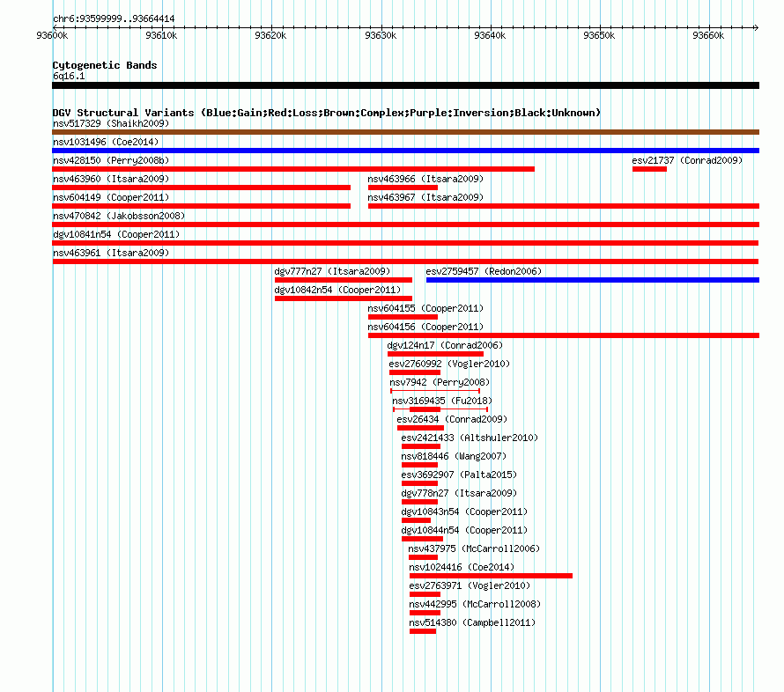Click the DGV Structural Variants track title
Screen dimensions: 784x692
[327, 113]
